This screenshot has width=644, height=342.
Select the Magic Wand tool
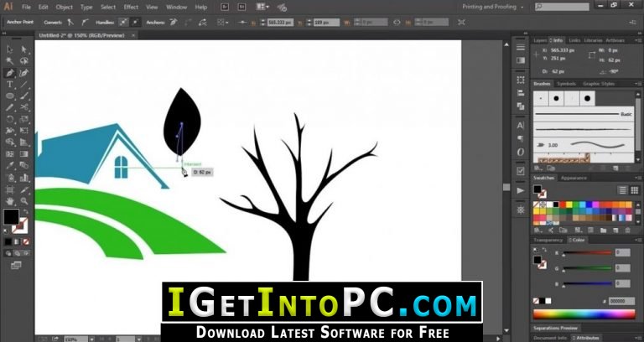coord(9,60)
